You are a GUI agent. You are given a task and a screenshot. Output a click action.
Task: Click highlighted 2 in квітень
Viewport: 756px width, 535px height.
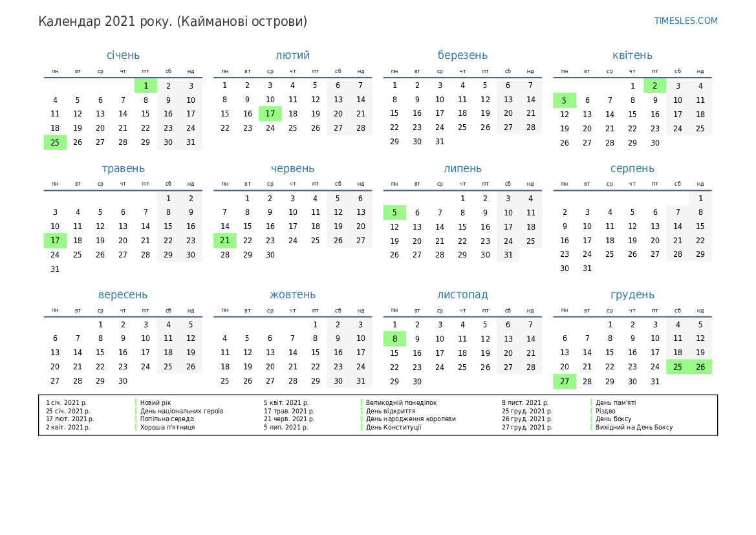click(654, 86)
